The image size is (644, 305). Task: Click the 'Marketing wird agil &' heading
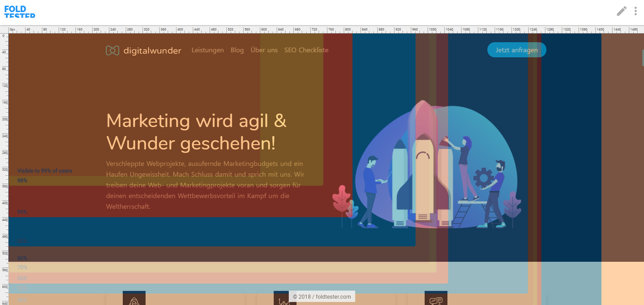[197, 121]
